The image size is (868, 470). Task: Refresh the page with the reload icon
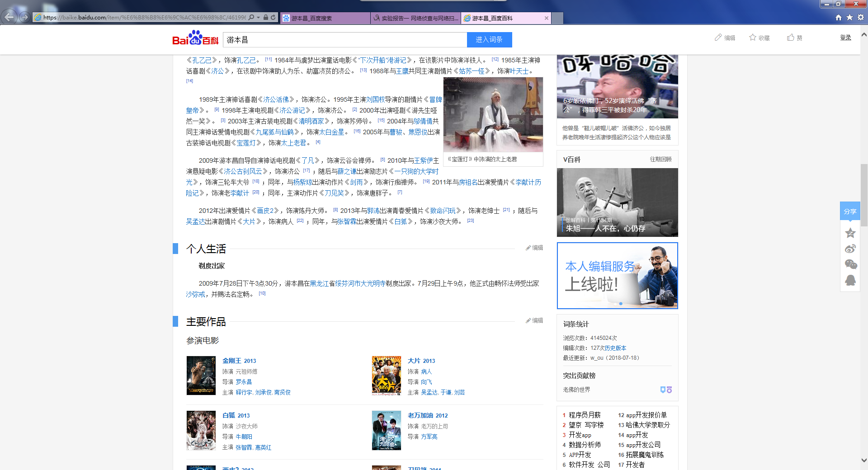pyautogui.click(x=273, y=18)
